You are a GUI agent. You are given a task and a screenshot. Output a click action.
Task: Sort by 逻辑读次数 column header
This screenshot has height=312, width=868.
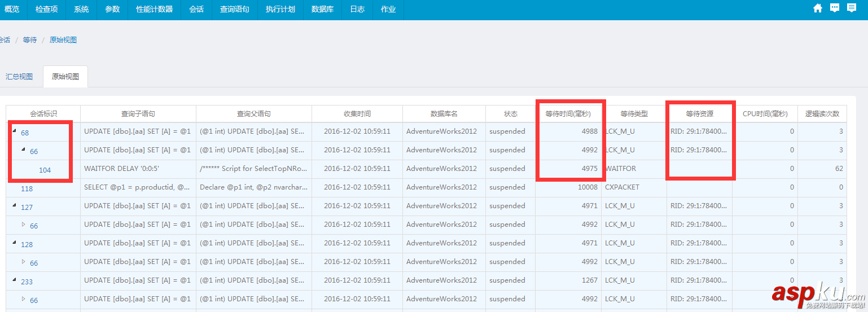(x=822, y=113)
